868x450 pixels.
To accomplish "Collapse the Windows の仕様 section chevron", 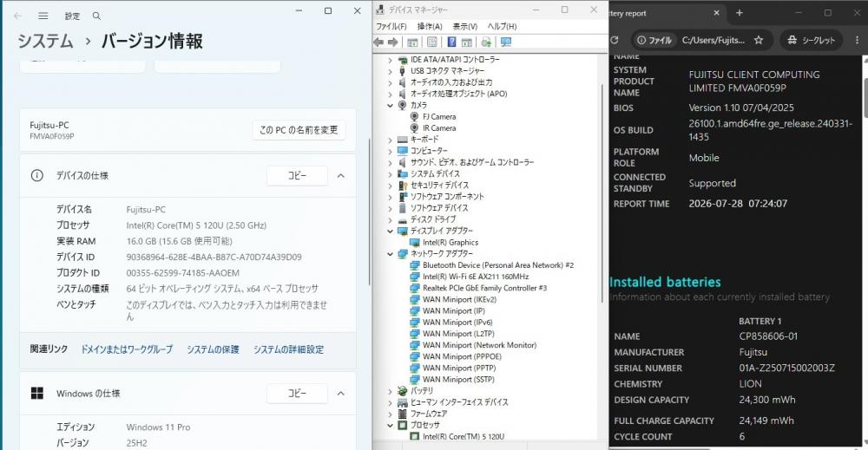I will pyautogui.click(x=341, y=393).
